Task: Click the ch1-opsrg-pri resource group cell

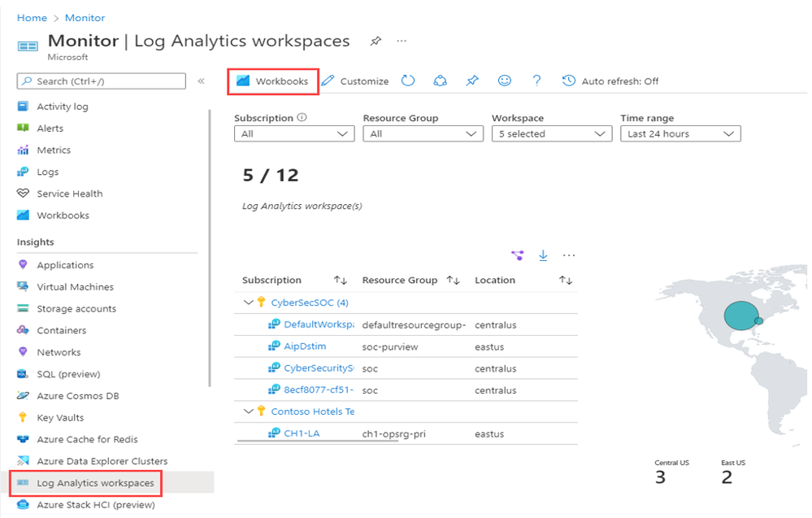Action: [x=393, y=434]
